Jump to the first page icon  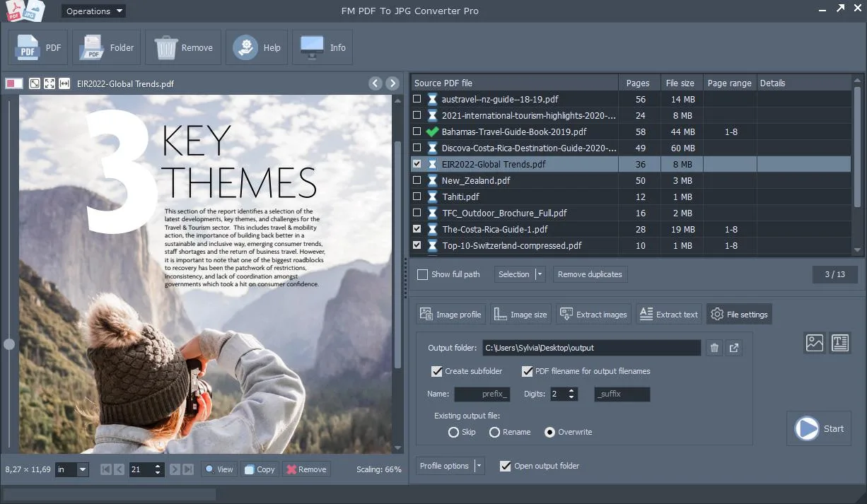point(106,469)
